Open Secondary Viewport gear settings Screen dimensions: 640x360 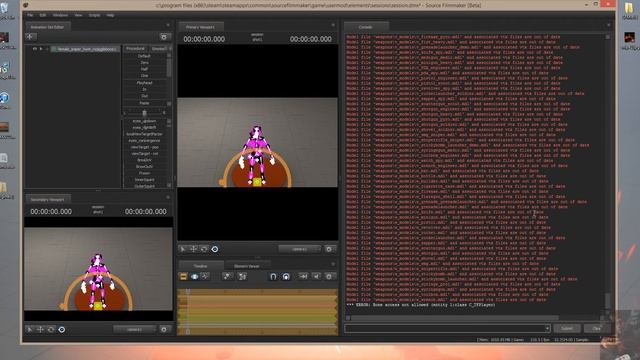[164, 329]
